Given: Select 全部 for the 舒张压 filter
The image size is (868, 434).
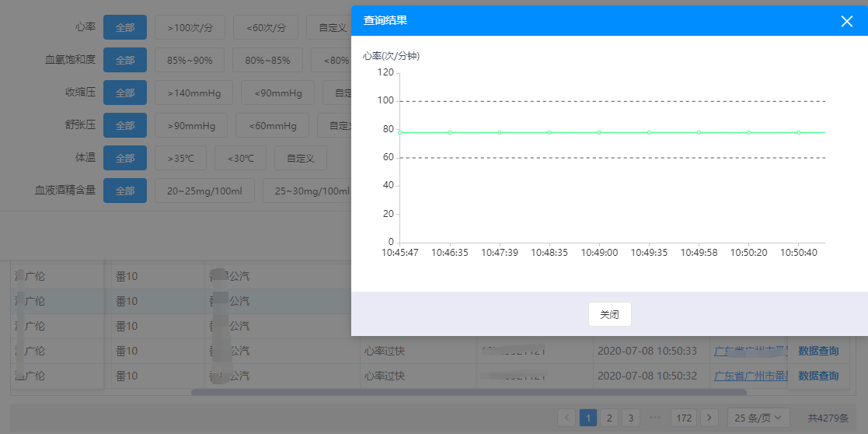Looking at the screenshot, I should [125, 125].
